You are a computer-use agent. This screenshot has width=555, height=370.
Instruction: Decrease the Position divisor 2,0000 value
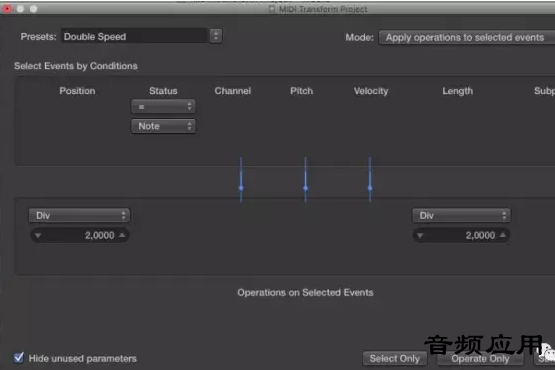(38, 235)
